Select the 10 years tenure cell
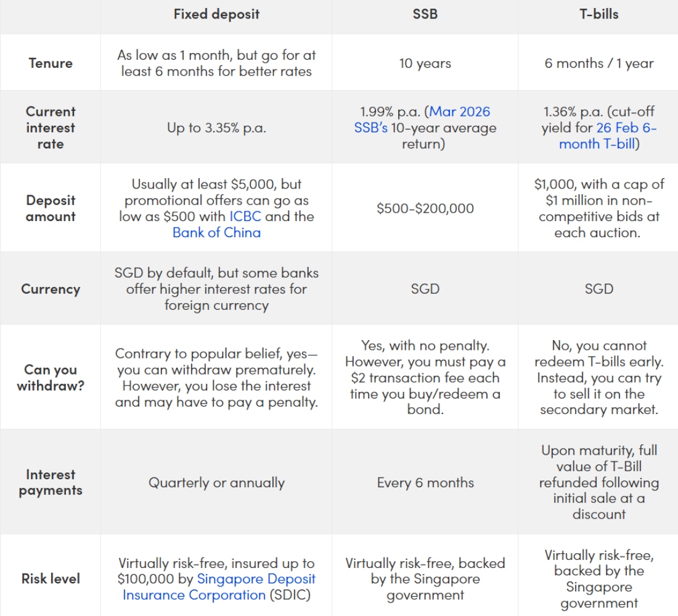Viewport: 678px width, 616px height. pyautogui.click(x=425, y=63)
